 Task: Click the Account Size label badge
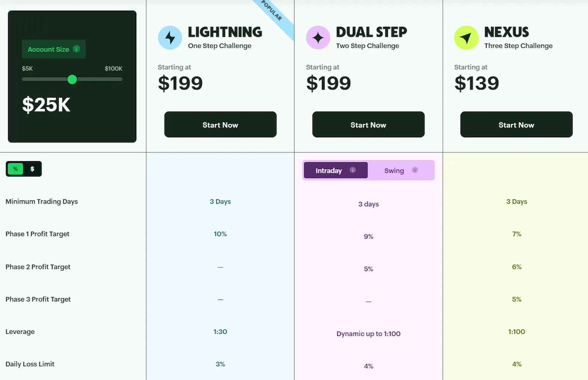pos(54,49)
